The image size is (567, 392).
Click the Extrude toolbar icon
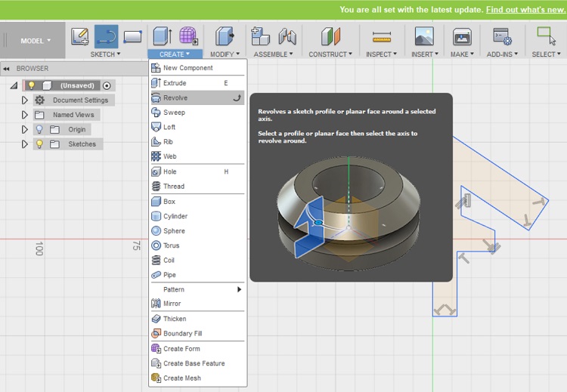coord(163,35)
